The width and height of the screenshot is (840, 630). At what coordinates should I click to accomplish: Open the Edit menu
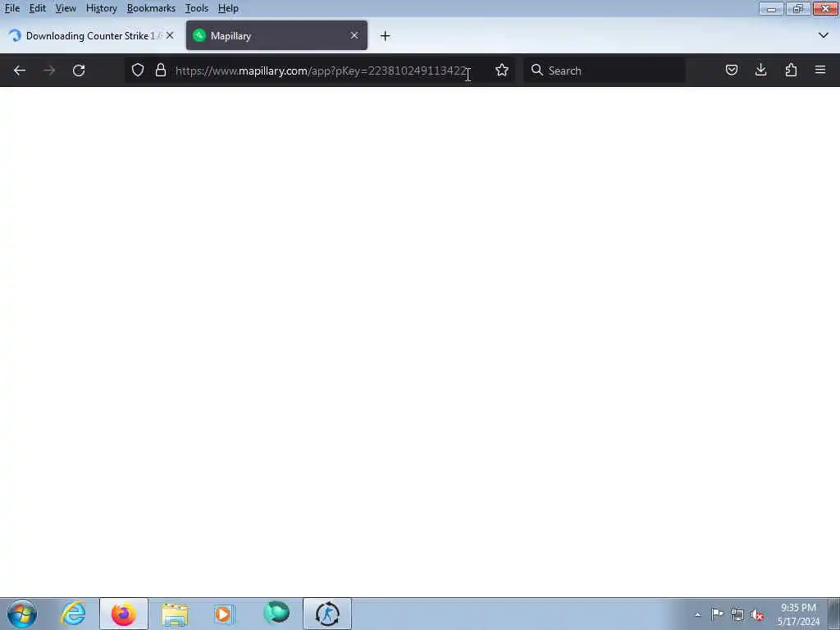[x=37, y=8]
